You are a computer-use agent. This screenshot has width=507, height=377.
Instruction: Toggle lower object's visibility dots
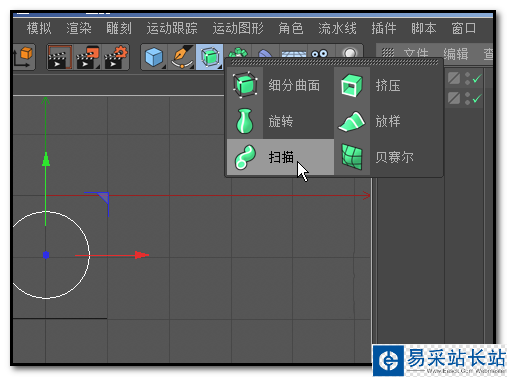pos(467,98)
